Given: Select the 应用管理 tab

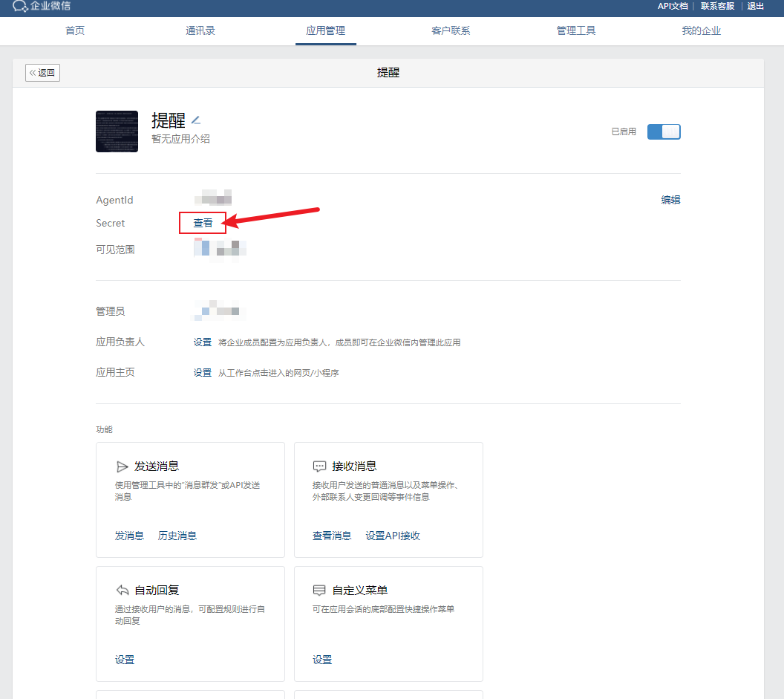Looking at the screenshot, I should pyautogui.click(x=325, y=31).
